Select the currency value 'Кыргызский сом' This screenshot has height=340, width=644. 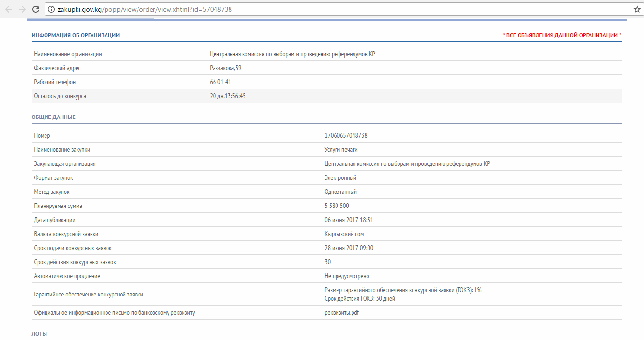point(344,234)
